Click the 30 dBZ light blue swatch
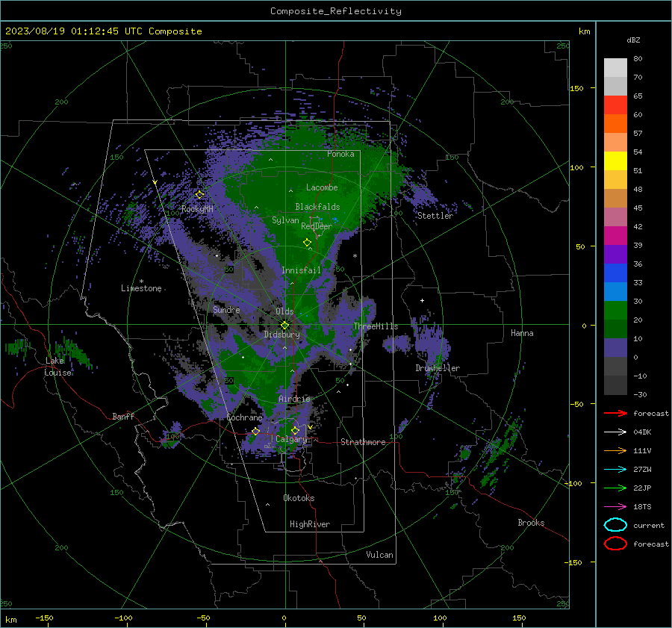The height and width of the screenshot is (628, 672). (615, 291)
